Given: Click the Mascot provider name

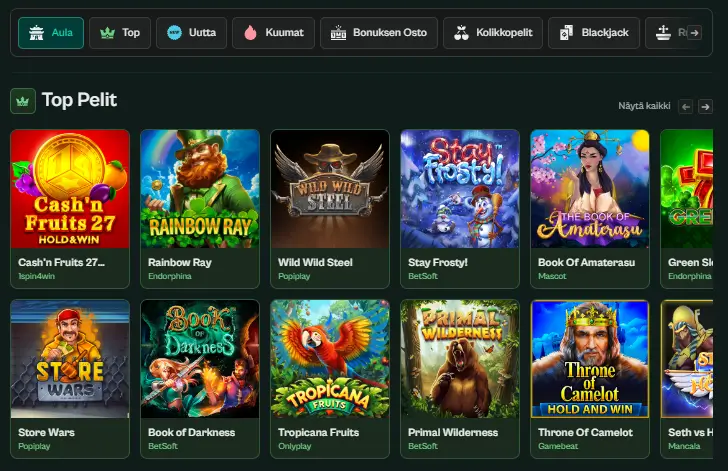Looking at the screenshot, I should point(552,276).
